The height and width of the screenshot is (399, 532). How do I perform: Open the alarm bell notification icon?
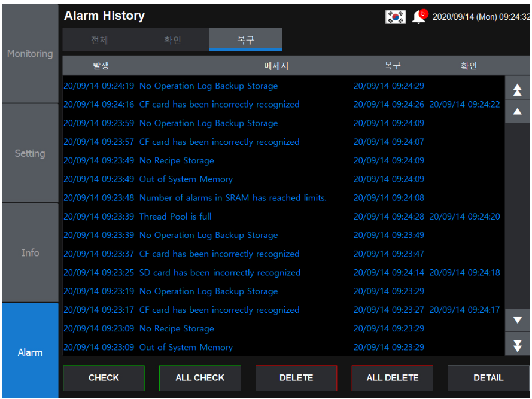419,17
